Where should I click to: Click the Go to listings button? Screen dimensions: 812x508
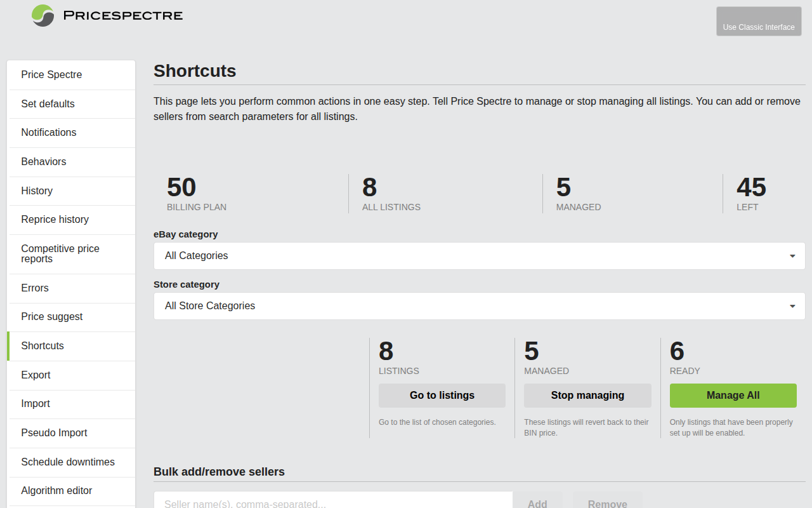tap(442, 395)
